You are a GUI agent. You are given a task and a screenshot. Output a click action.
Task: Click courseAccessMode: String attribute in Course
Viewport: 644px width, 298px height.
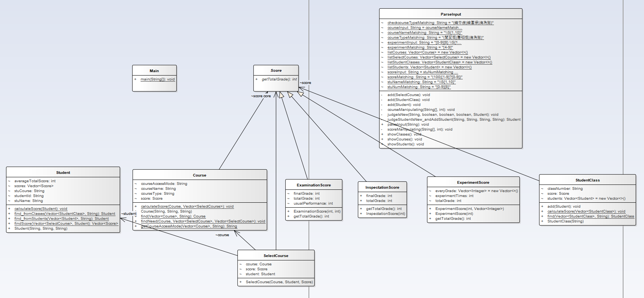pyautogui.click(x=164, y=183)
